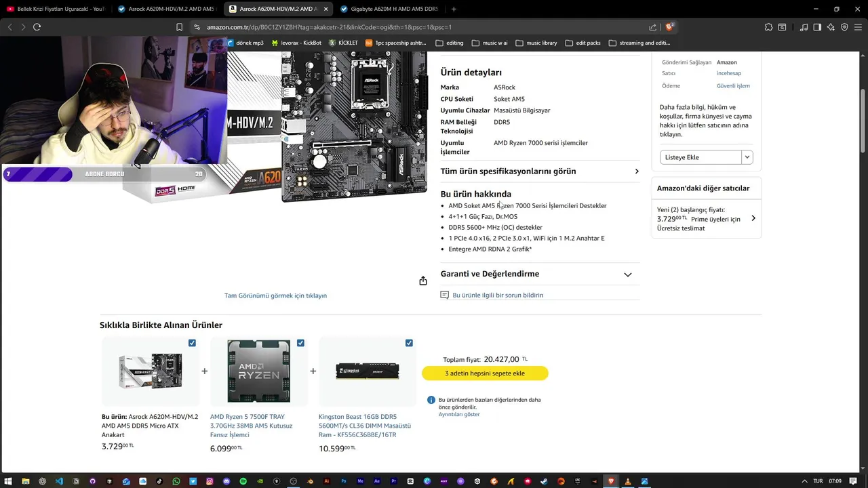Open other sellers offer chevron
868x488 pixels.
click(x=753, y=218)
